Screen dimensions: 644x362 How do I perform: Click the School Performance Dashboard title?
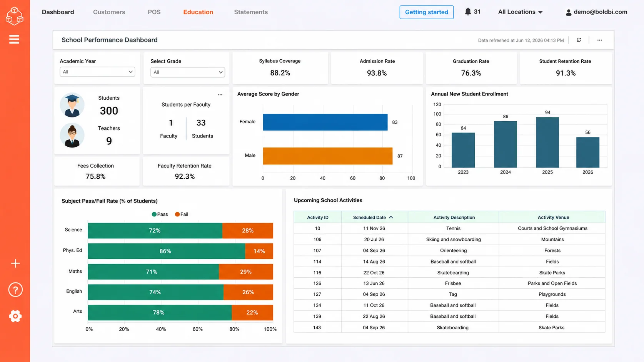[110, 40]
